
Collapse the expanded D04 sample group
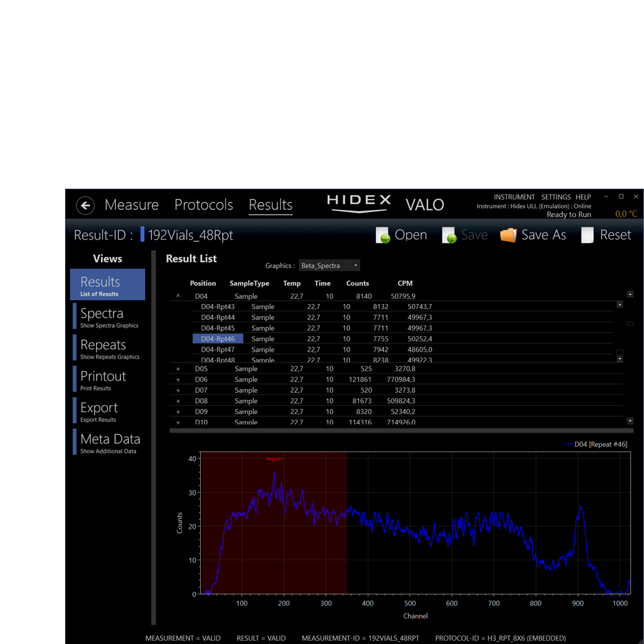(x=177, y=296)
